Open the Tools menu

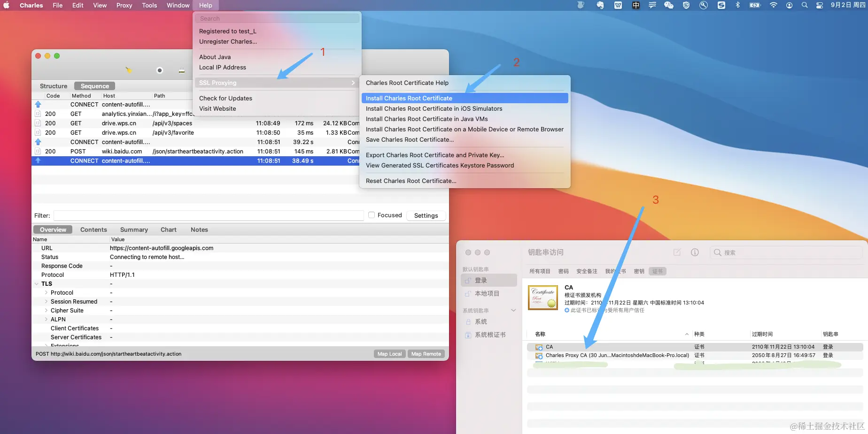click(x=149, y=5)
